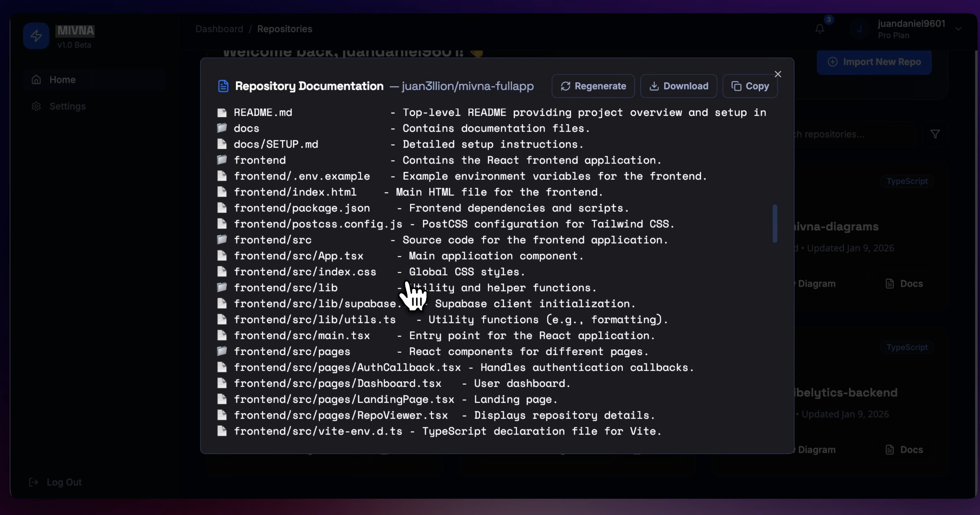Click the Log Out icon

pyautogui.click(x=34, y=482)
